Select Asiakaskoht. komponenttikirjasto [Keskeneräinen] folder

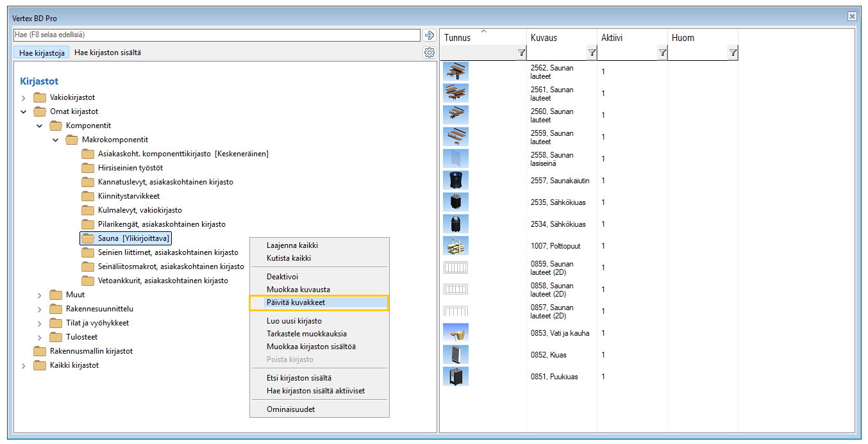[x=175, y=154]
